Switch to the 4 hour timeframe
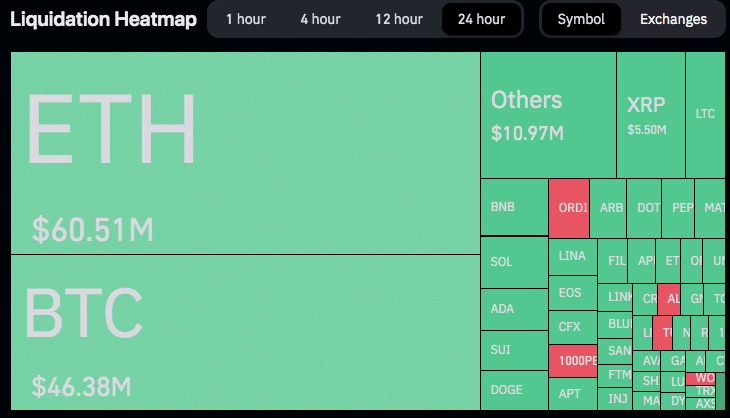Viewport: 730px width, 418px height. coord(320,19)
